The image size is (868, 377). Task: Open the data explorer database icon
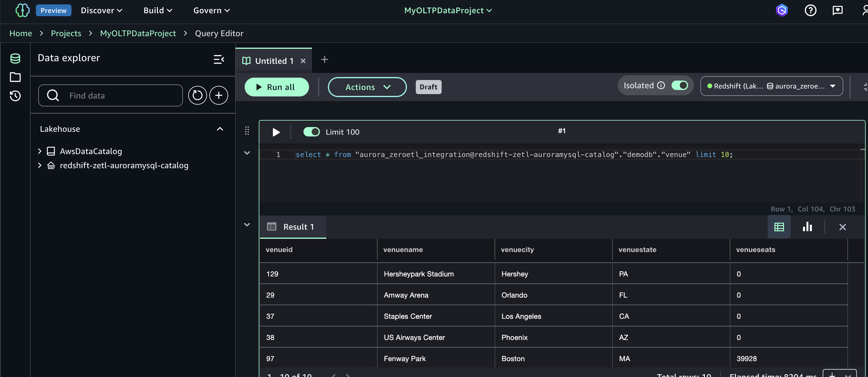click(x=15, y=58)
